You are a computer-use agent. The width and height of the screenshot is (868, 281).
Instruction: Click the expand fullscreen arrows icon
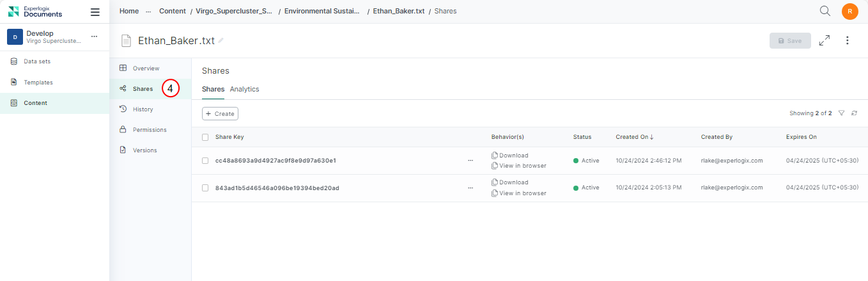click(825, 40)
